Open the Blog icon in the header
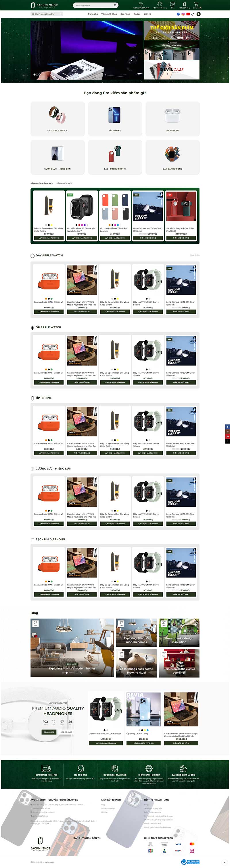This screenshot has height=868, width=230. point(173,4)
